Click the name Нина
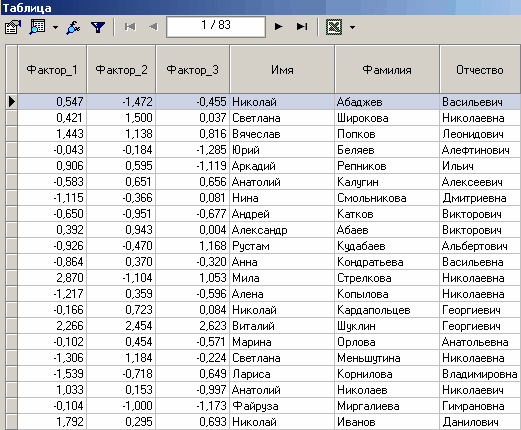Viewport: 521px width, 430px height. click(x=245, y=198)
